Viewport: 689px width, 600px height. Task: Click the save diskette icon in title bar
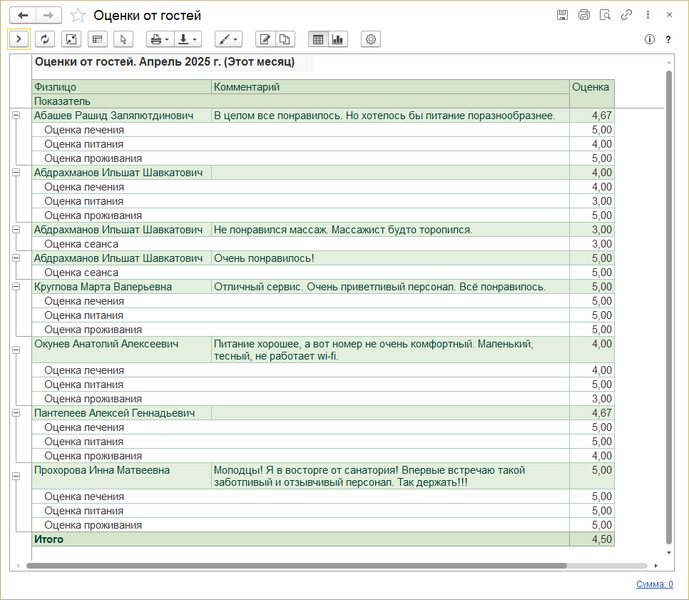[x=562, y=15]
